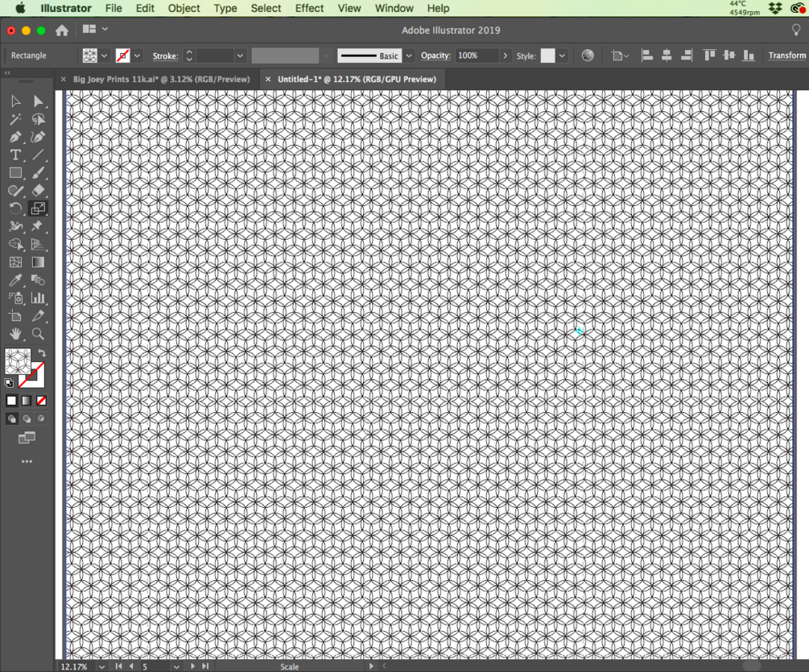Open the Stroke panel link

165,56
